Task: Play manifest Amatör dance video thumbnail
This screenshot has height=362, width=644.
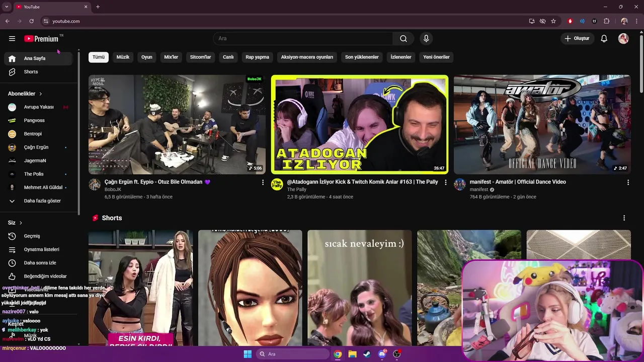Action: click(542, 125)
